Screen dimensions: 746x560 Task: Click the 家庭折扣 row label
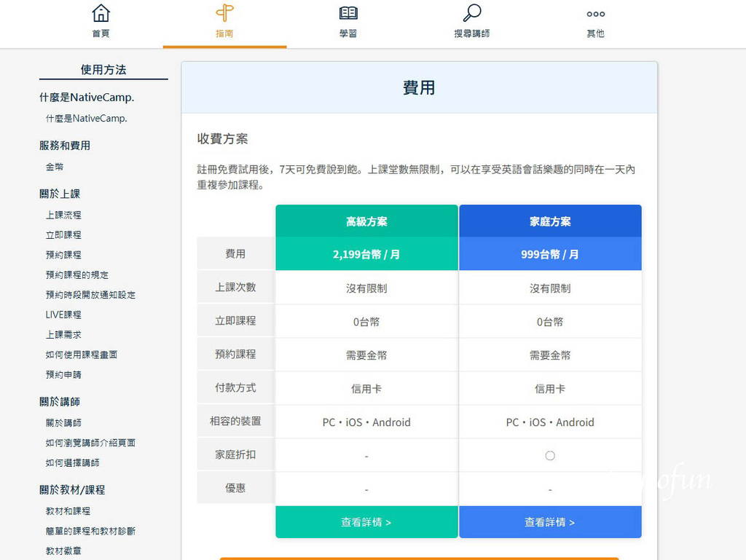tap(235, 454)
